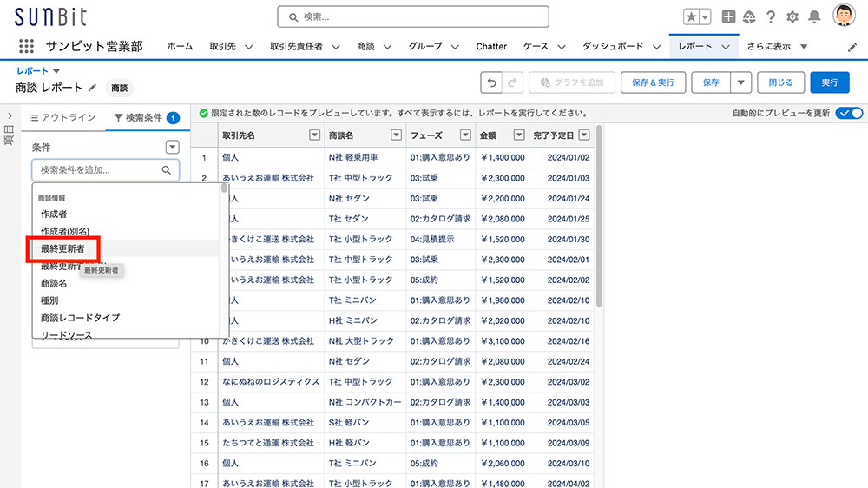The image size is (868, 488).
Task: Open the レポート breadcrumb dropdown arrow
Action: pyautogui.click(x=56, y=71)
